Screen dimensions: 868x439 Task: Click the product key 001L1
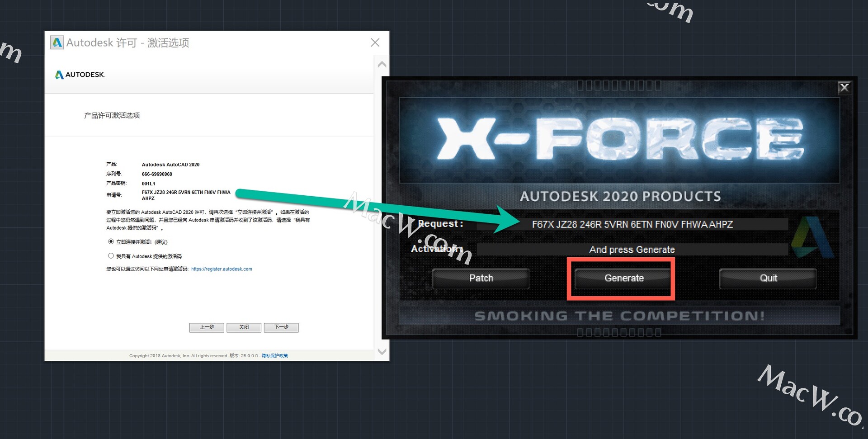click(x=148, y=184)
